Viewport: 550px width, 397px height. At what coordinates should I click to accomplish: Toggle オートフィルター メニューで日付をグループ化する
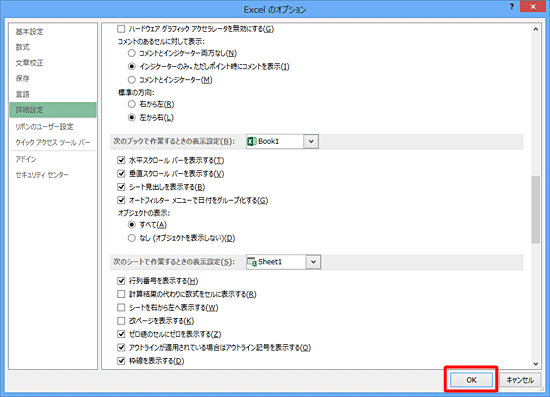[121, 200]
